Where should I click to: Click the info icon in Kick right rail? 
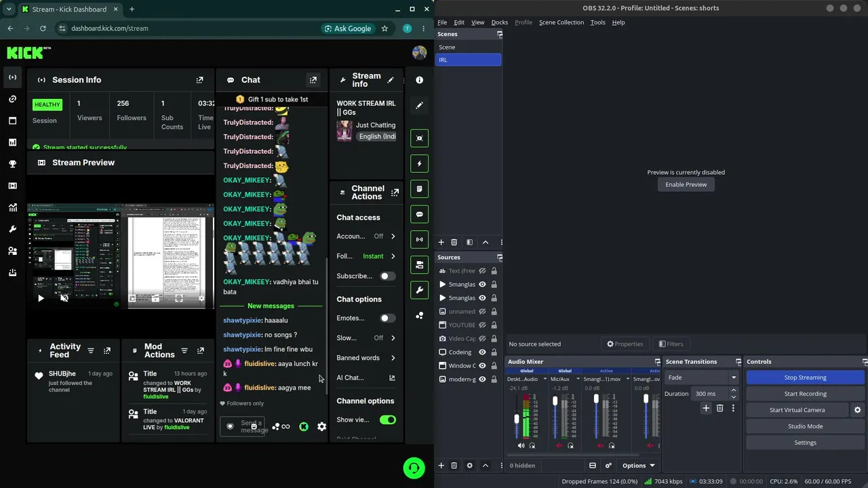tap(419, 80)
